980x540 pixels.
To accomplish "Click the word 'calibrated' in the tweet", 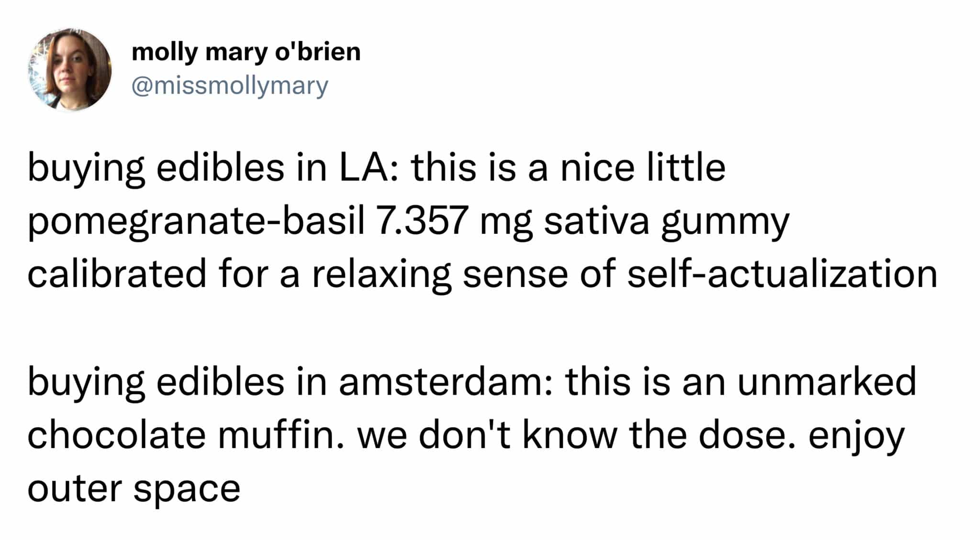I will point(117,274).
